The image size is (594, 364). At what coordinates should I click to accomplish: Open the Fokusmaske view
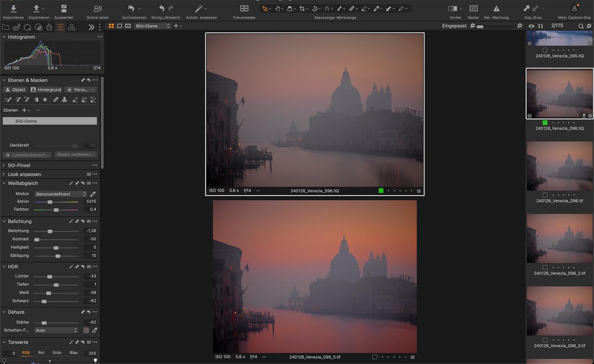coord(244,8)
